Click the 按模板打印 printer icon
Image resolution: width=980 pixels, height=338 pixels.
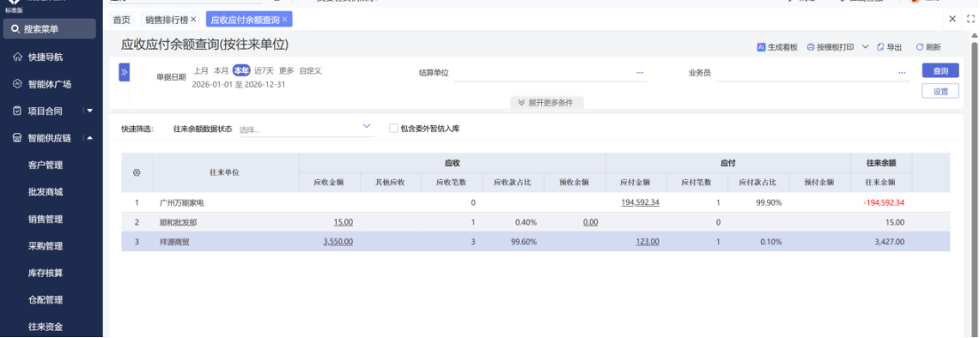tap(811, 47)
